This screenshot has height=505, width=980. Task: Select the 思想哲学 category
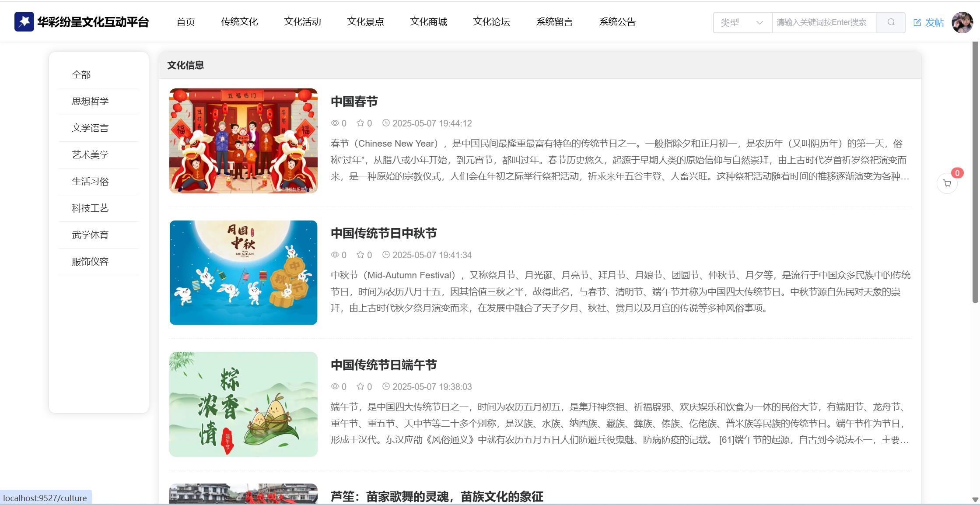pyautogui.click(x=90, y=102)
